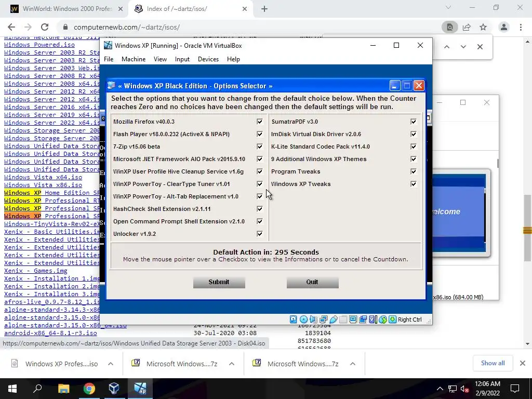Open Windows Powered.iso link
Viewport: 532px width, 399px height.
(39, 45)
